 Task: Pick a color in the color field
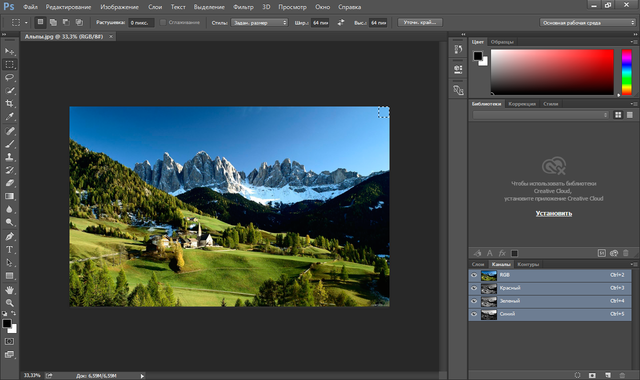click(552, 72)
